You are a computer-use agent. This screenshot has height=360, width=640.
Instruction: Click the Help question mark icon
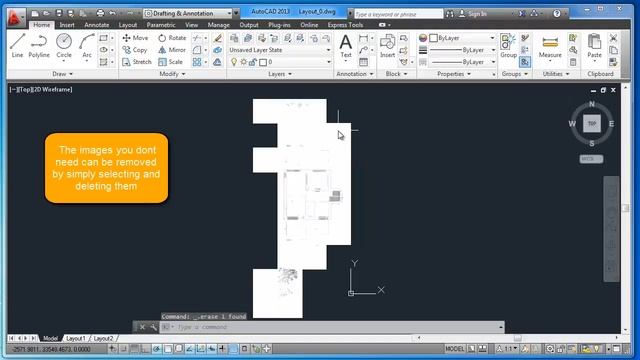coord(557,14)
